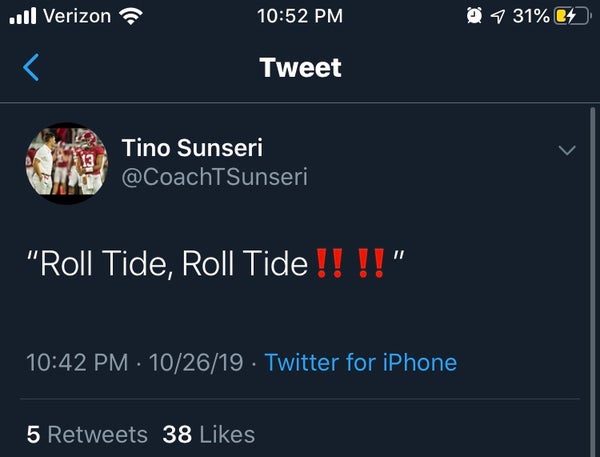Tap the cellular signal bars icon
Viewport: 600px width, 457px height.
click(x=21, y=16)
